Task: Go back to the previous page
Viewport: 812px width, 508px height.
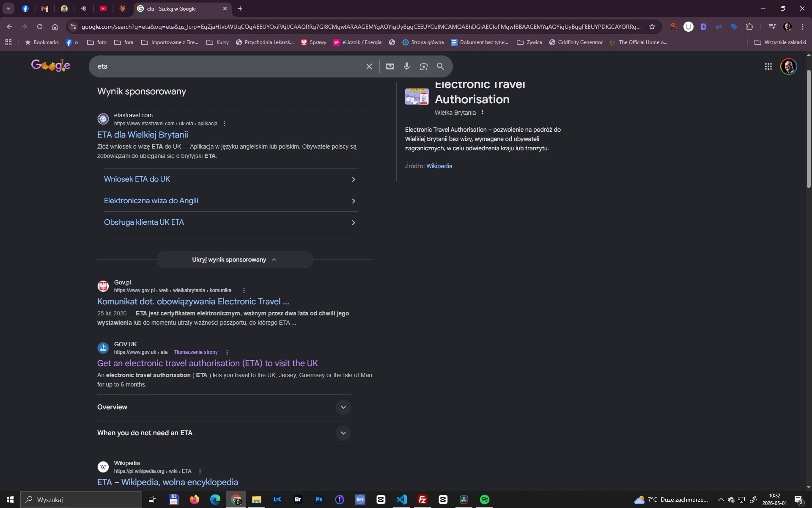Action: click(9, 27)
